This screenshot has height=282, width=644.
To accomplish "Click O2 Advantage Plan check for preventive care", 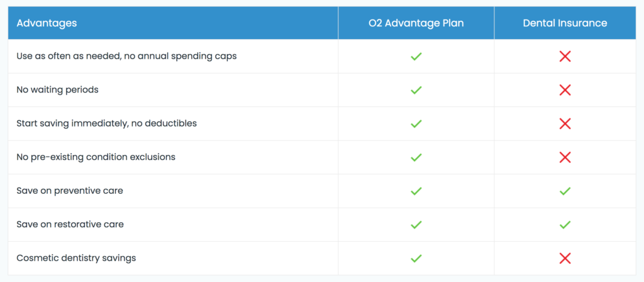I will 416,191.
